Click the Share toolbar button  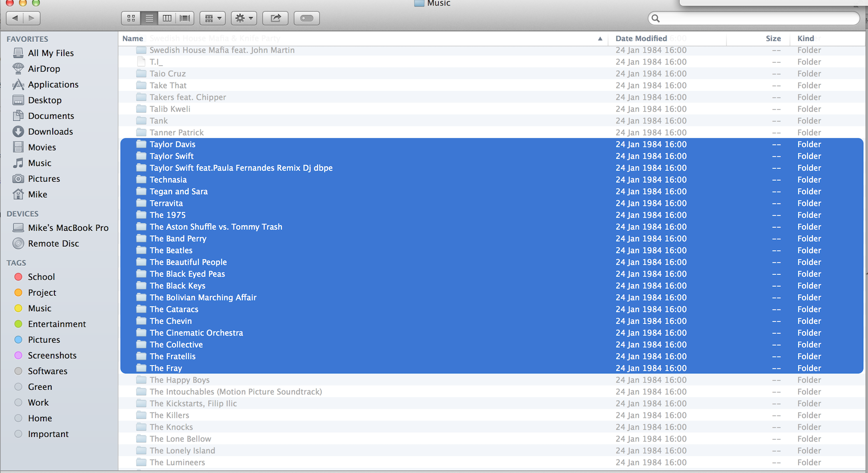[x=275, y=18]
